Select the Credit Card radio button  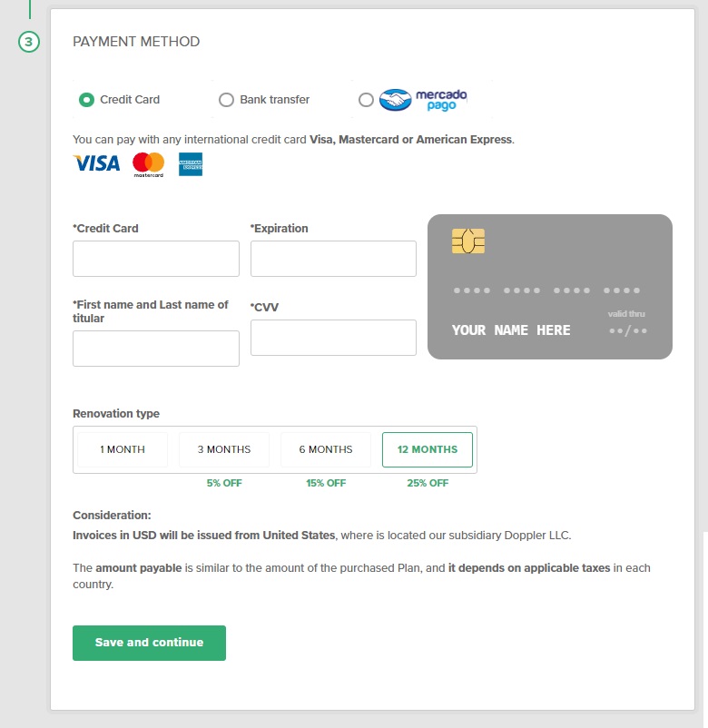[86, 100]
